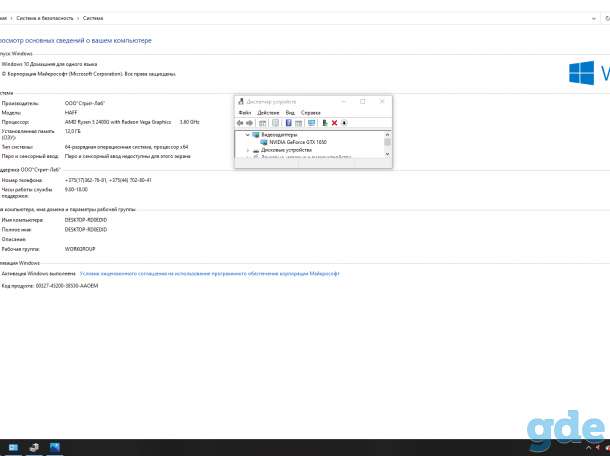610x456 pixels.
Task: Click the Windows 10 edition text line
Action: tap(49, 64)
